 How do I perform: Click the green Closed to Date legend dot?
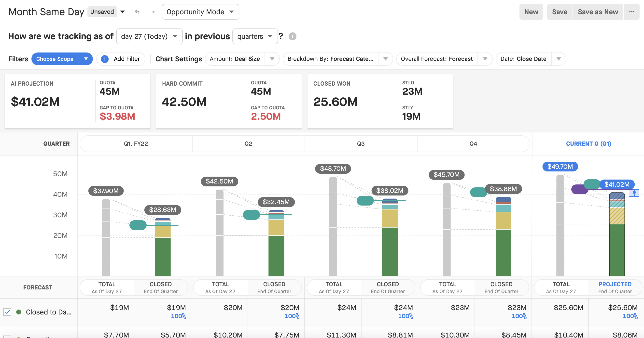click(x=18, y=312)
